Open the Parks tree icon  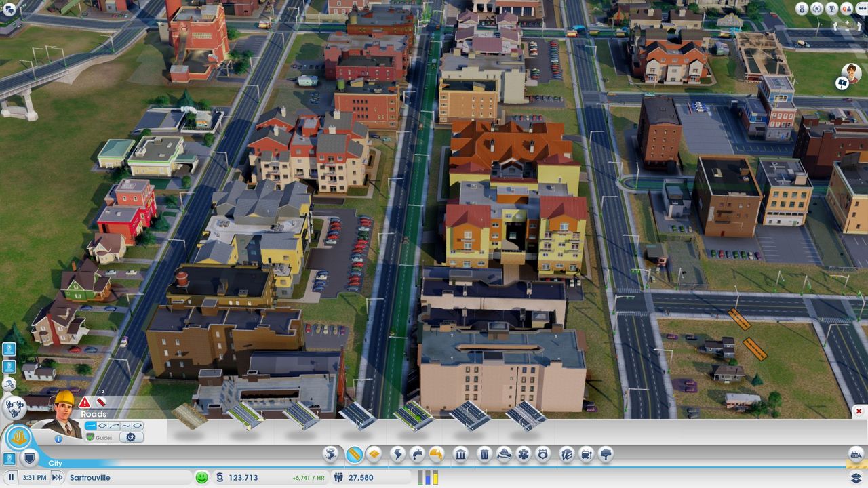pos(606,454)
